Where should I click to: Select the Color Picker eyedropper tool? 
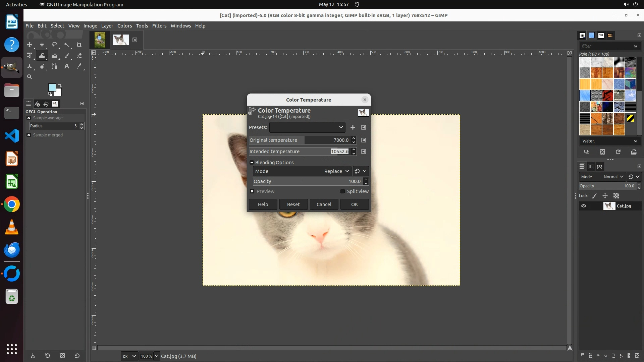coord(79,66)
